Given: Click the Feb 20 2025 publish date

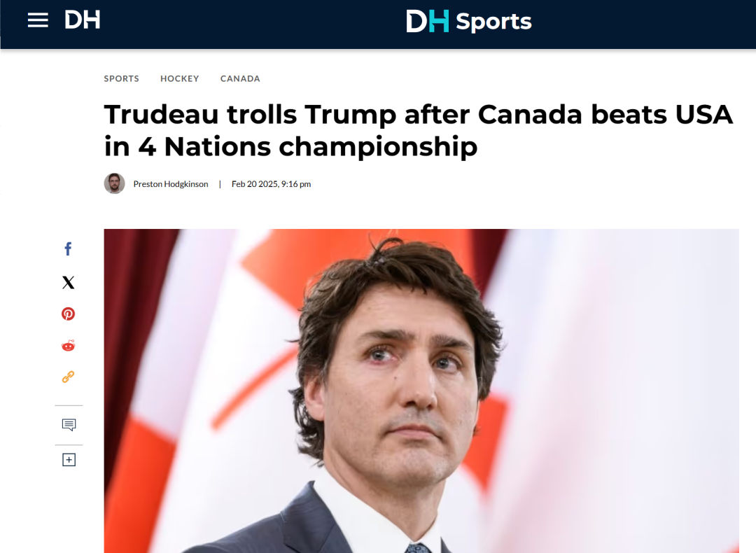Looking at the screenshot, I should (271, 183).
